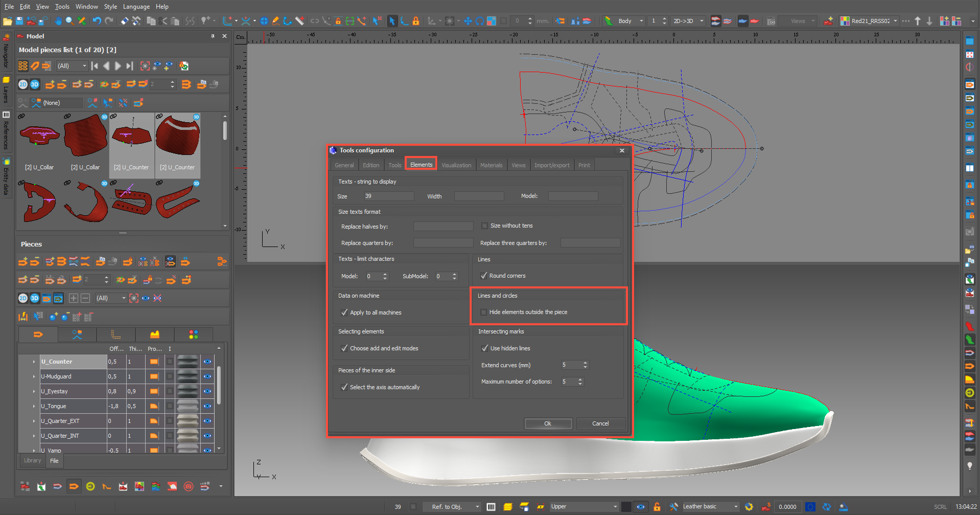Click the magnifier zoom tool

coord(69,21)
